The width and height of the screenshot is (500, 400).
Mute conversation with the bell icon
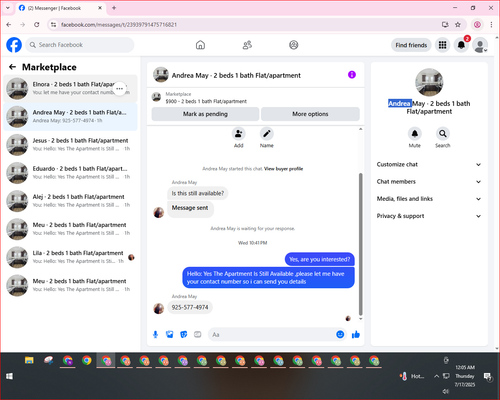tap(415, 134)
